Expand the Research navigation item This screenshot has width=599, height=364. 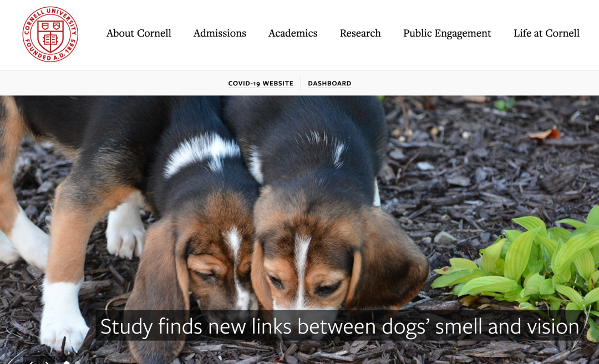coord(361,33)
